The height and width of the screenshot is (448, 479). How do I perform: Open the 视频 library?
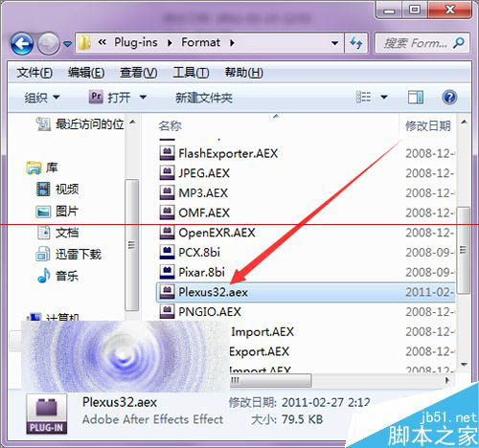[57, 189]
